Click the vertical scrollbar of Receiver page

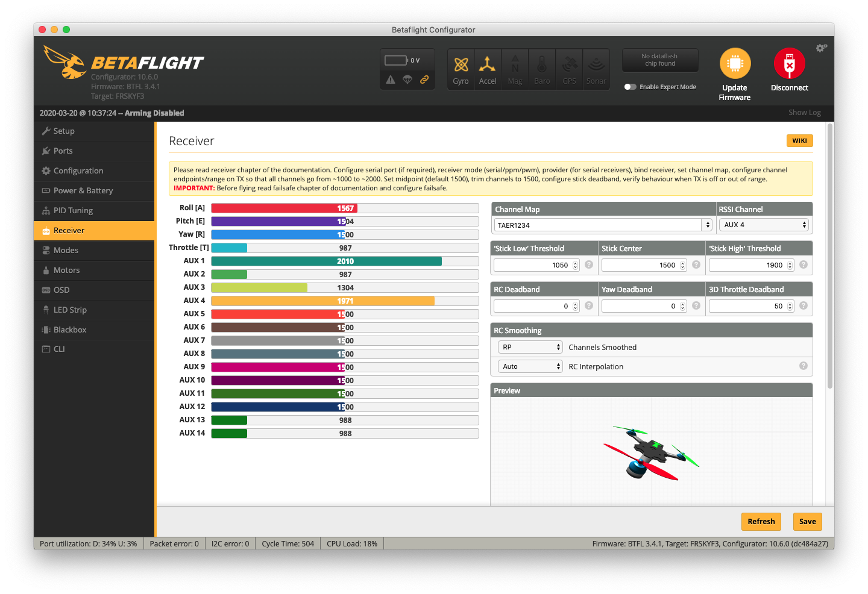[830, 256]
